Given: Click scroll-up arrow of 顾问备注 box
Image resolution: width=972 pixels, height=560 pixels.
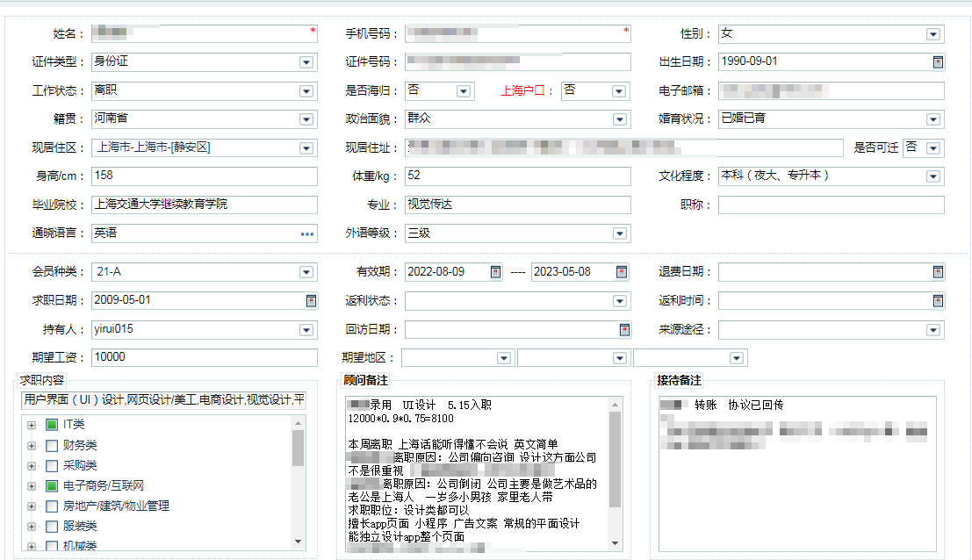Looking at the screenshot, I should [x=615, y=405].
